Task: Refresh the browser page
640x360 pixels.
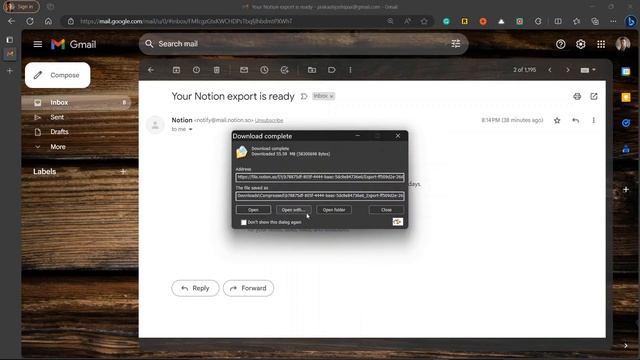Action: [30, 21]
